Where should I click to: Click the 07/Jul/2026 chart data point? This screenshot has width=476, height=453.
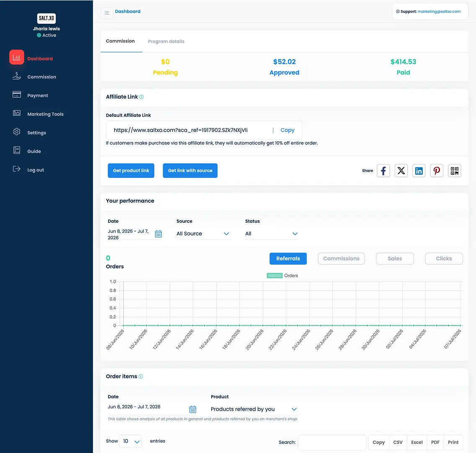[x=460, y=325]
